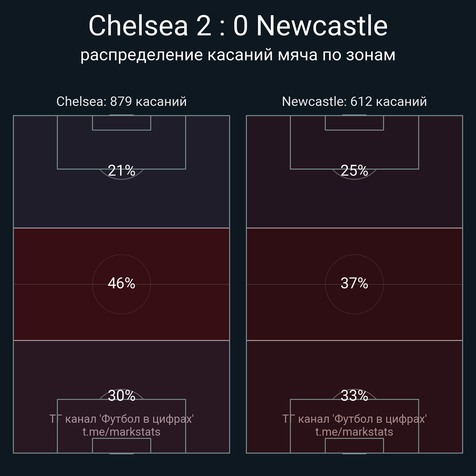Click the top six-yard box on Chelsea pitch
476x476 pixels.
point(121,123)
